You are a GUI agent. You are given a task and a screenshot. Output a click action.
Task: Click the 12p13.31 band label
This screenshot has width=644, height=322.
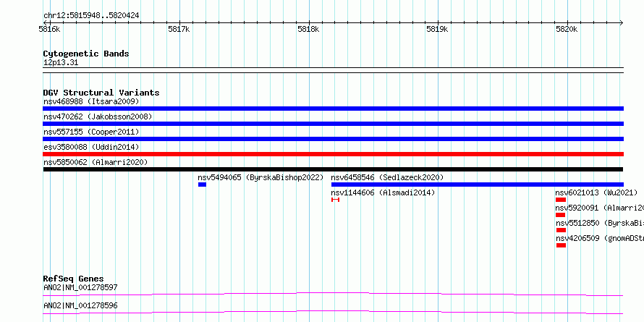pyautogui.click(x=61, y=63)
